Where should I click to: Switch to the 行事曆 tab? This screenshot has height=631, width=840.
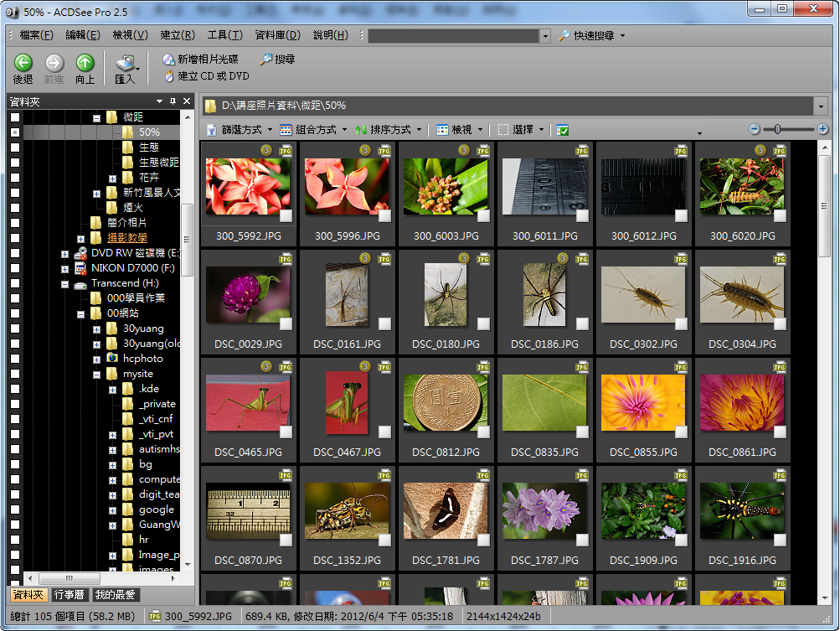point(70,595)
